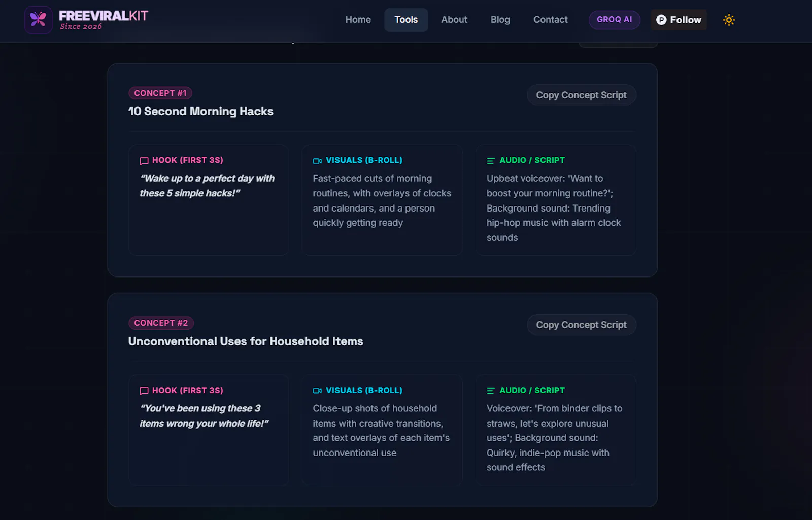Click 'VISUALS (B-ROLL)' label in Concept #2
Screen dimensions: 812x520
(x=364, y=390)
